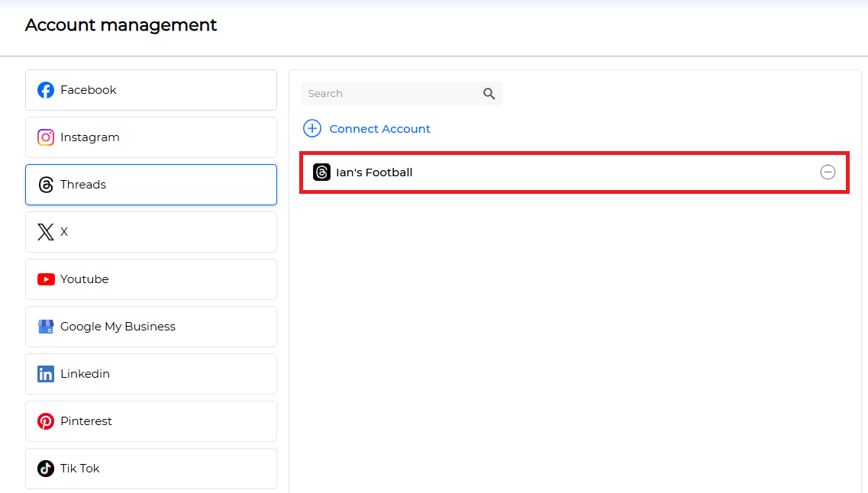Open the Google My Business tab
Screen dimensions: 868x493
tap(151, 327)
